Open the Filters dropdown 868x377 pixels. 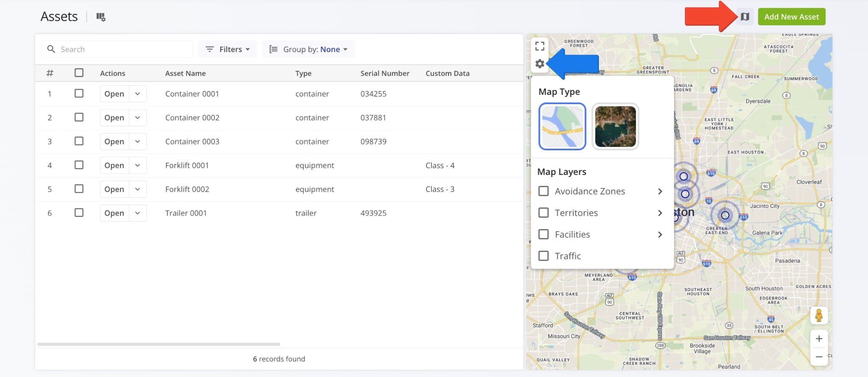(228, 49)
